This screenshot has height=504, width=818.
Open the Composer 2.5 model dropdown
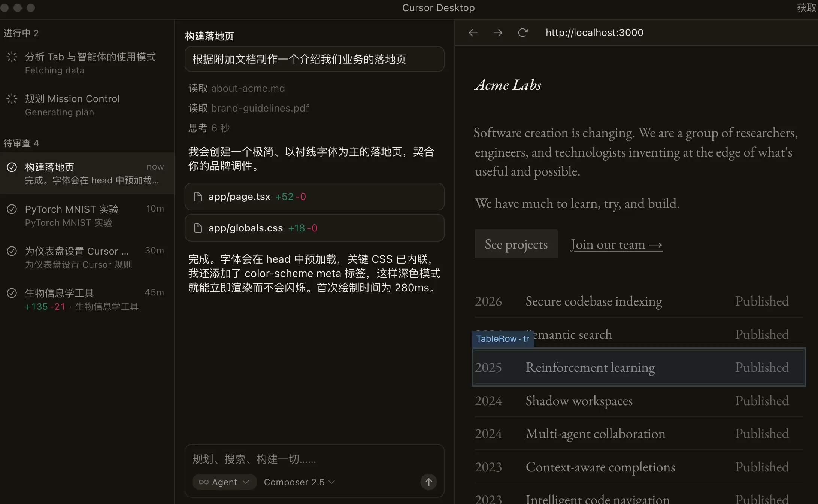(x=299, y=482)
